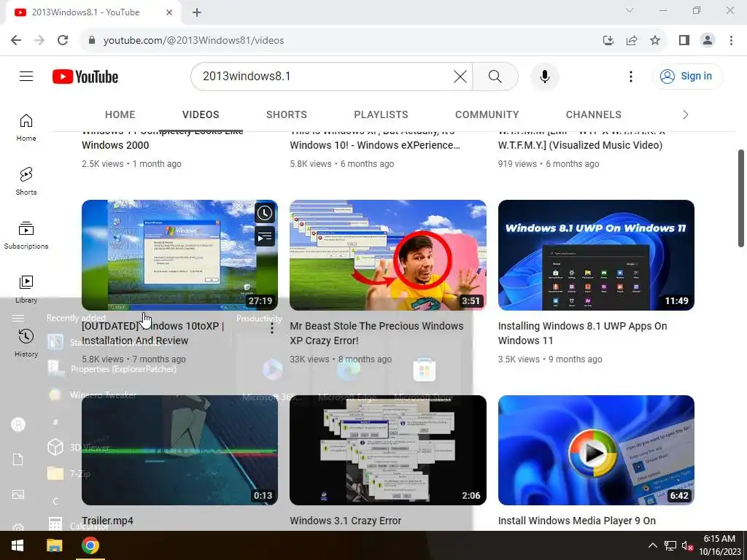This screenshot has height=560, width=747.
Task: Click the Chrome address bar URL
Action: coord(193,40)
